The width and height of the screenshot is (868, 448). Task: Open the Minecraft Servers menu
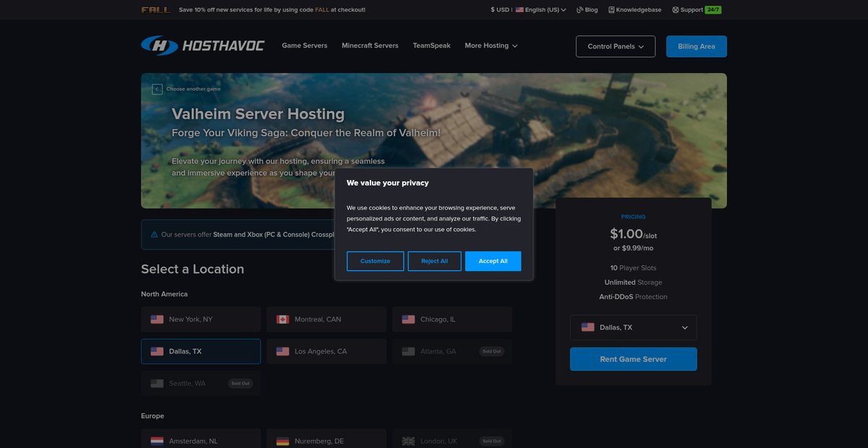370,46
